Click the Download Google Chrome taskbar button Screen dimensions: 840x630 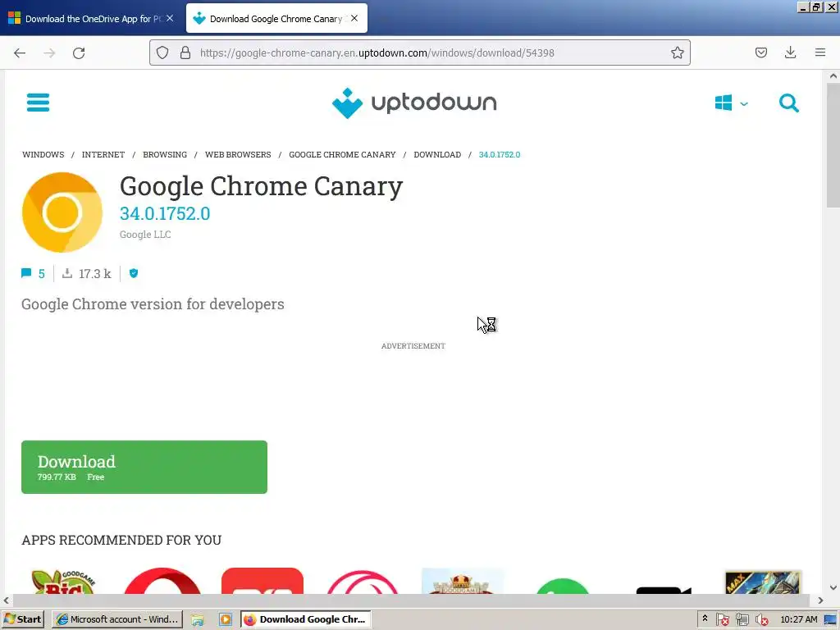tap(305, 619)
